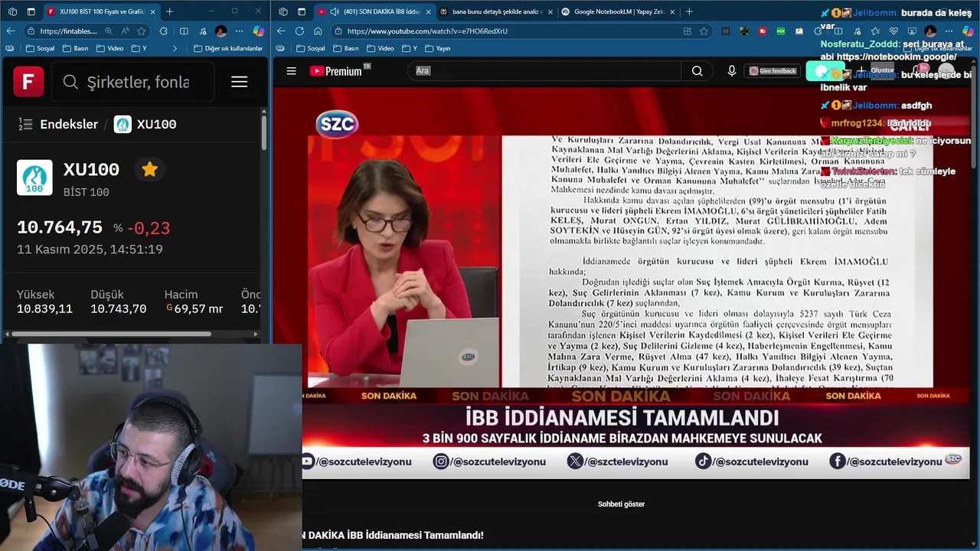This screenshot has height=551, width=980.
Task: Open the three-dot menu in Fintables window
Action: click(240, 31)
